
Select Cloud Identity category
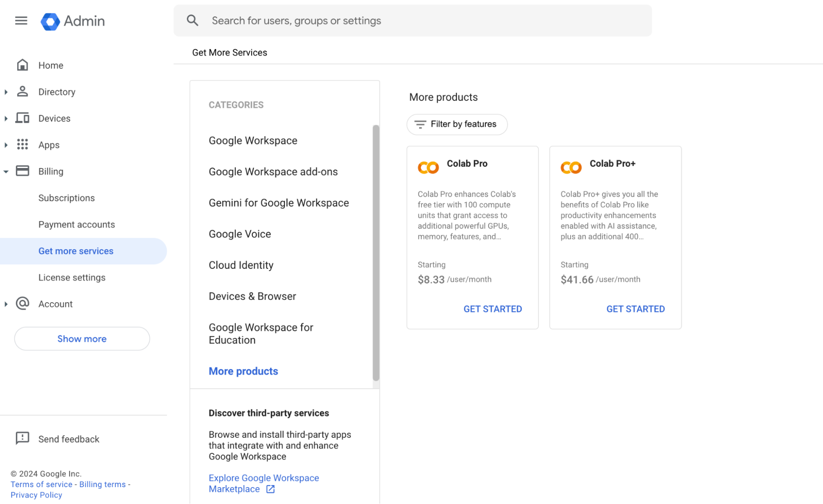pyautogui.click(x=241, y=265)
